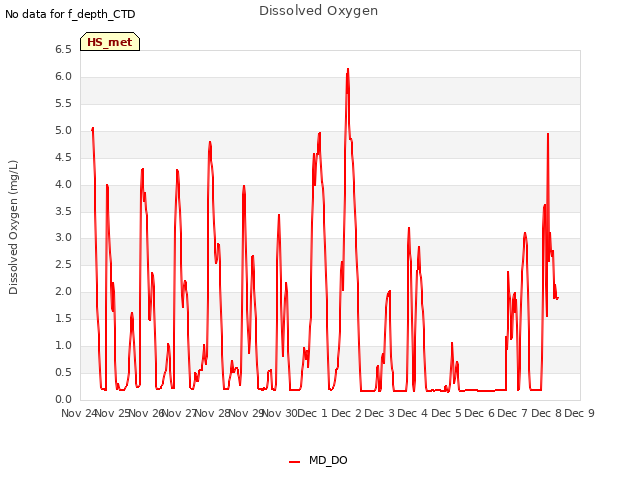Image resolution: width=640 pixels, height=480 pixels.
Task: Click the 0.5 y-axis tick label
Action: coord(63,372)
